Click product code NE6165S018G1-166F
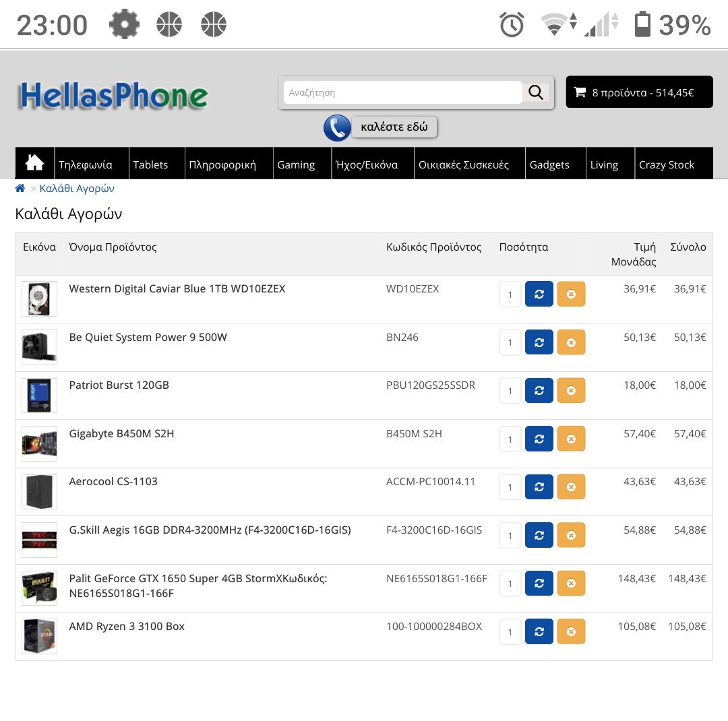728x721 pixels. tap(436, 578)
